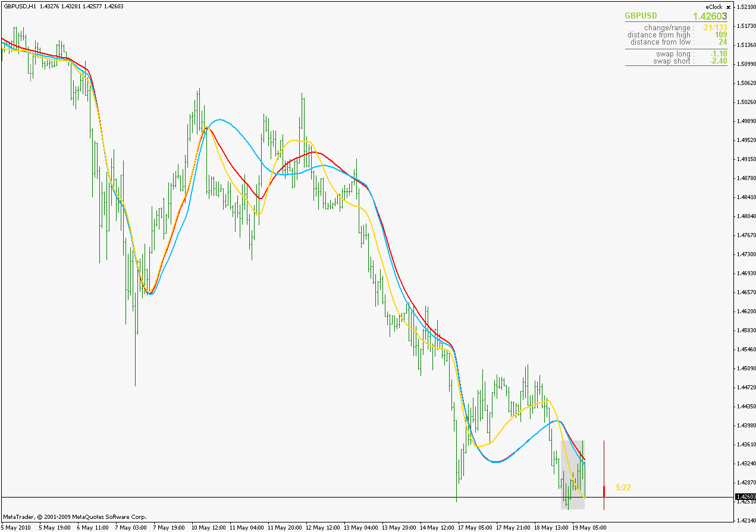The image size is (756, 532).
Task: Click the '7 May 19:00' time axis label
Action: coord(168,527)
